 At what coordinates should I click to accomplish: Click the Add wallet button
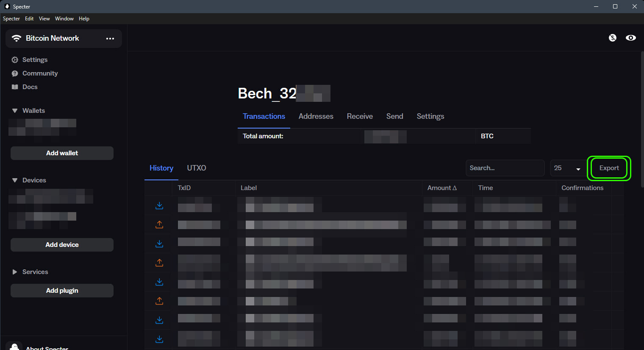tap(62, 153)
